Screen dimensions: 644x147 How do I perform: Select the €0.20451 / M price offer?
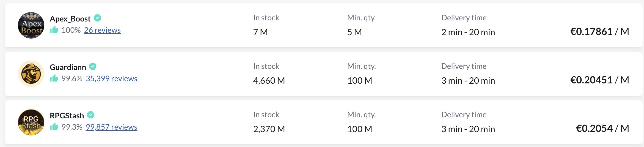pos(599,80)
